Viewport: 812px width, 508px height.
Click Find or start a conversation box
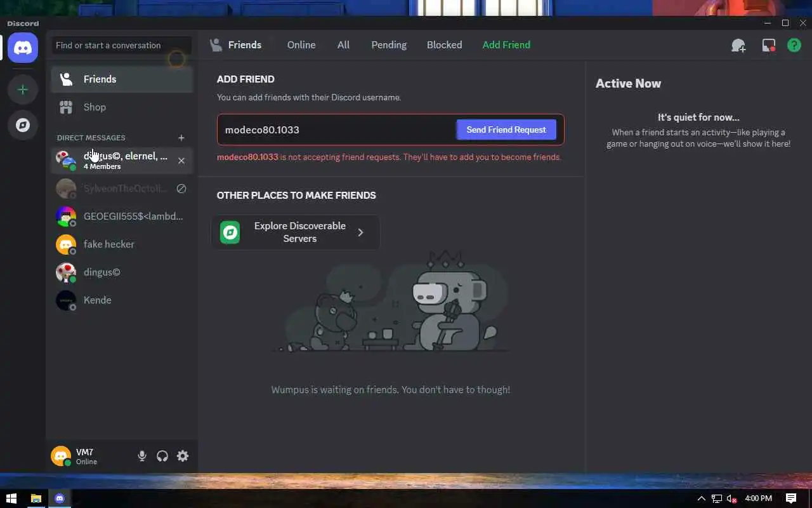coord(121,46)
